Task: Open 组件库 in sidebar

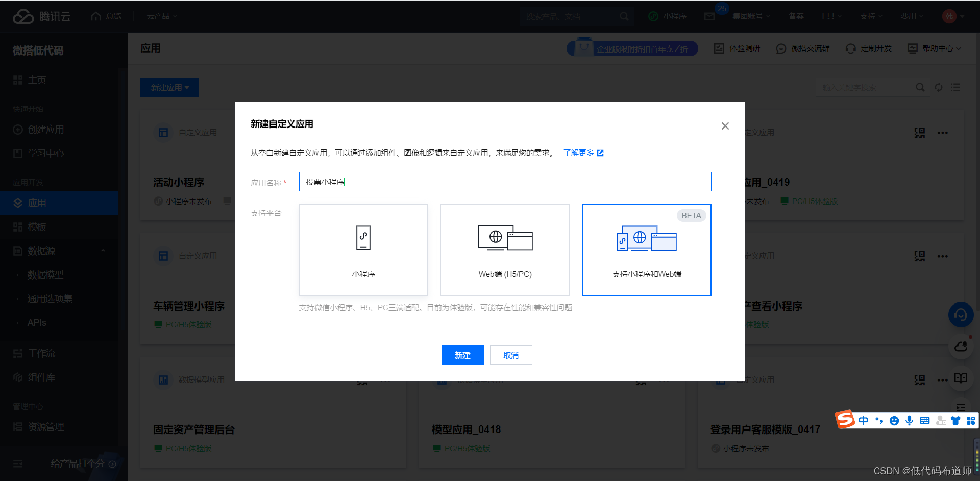Action: 59,377
